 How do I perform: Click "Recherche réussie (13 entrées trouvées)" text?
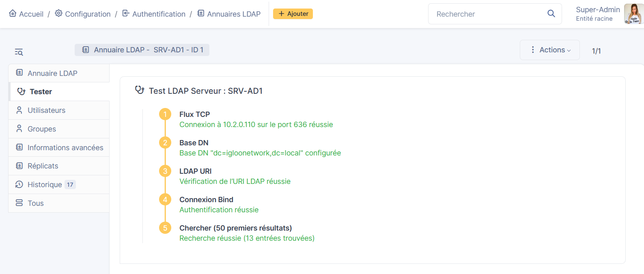click(247, 238)
